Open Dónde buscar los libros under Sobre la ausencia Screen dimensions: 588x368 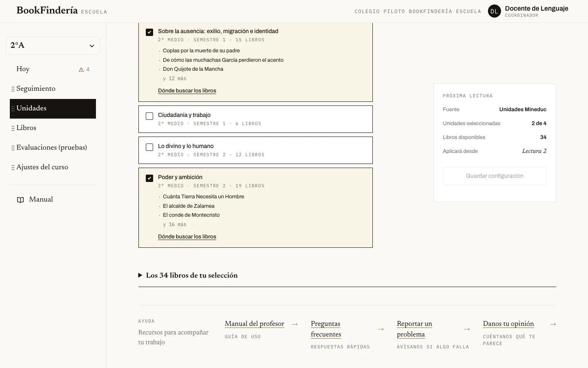pyautogui.click(x=187, y=91)
